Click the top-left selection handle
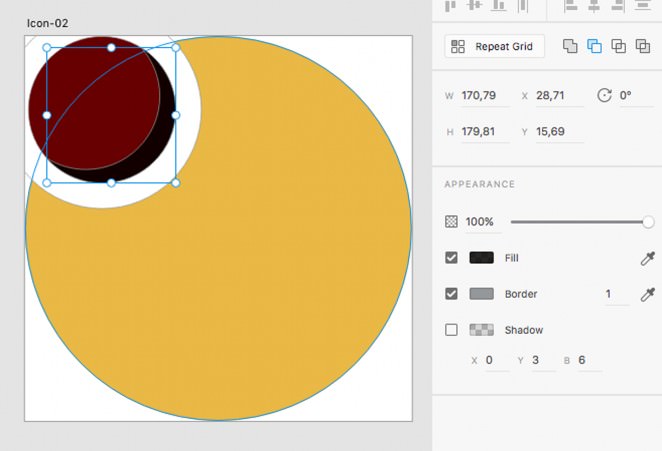Viewport: 662px width, 451px height. 47,48
